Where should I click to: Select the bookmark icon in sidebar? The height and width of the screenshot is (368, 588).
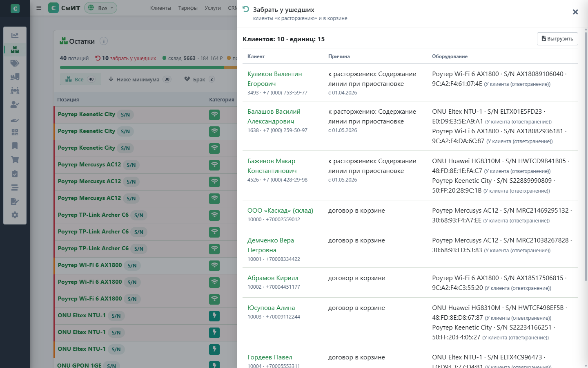tap(15, 146)
